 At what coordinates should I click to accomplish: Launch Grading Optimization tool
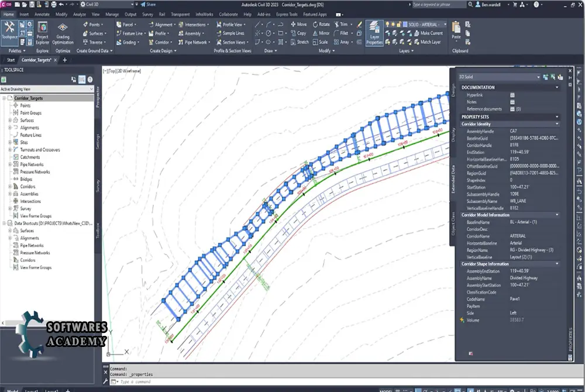click(63, 33)
